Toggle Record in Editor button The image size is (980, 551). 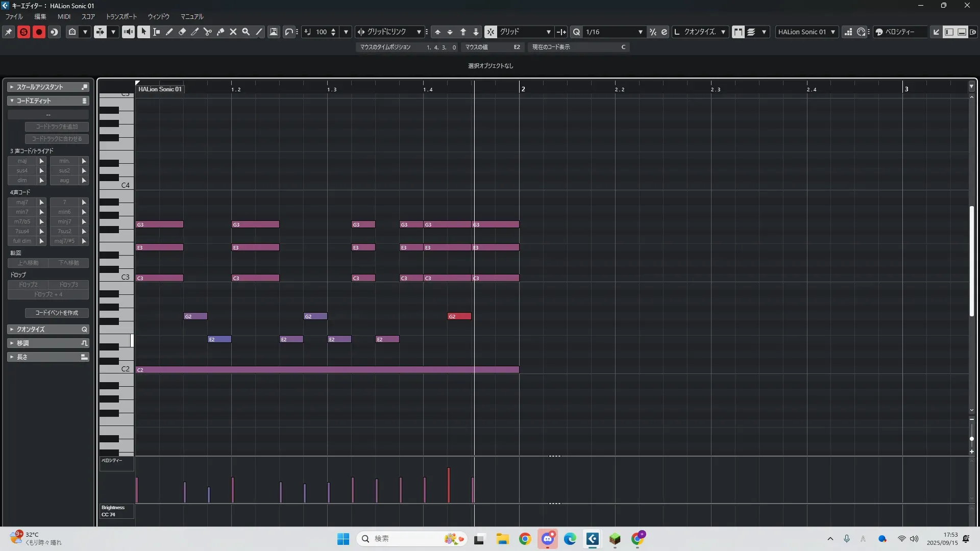[39, 32]
